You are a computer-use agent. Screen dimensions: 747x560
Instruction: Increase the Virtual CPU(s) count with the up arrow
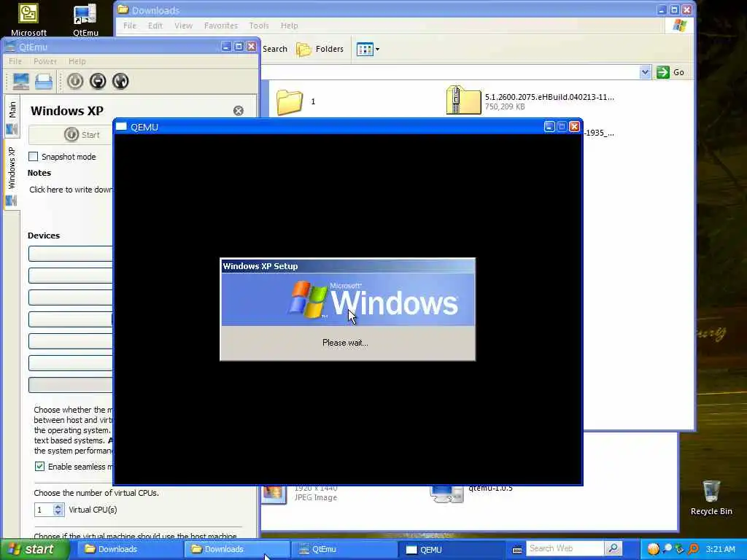pos(58,507)
